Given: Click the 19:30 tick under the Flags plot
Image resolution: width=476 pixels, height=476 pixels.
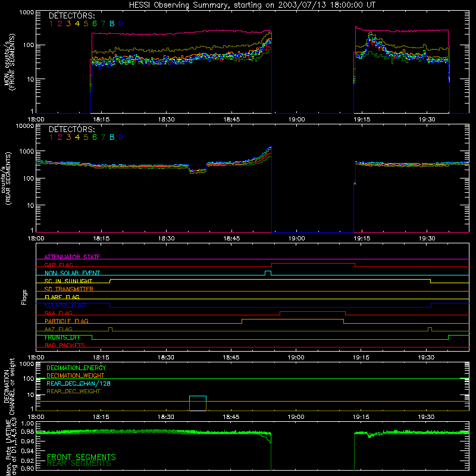Looking at the screenshot, I should click(426, 358).
